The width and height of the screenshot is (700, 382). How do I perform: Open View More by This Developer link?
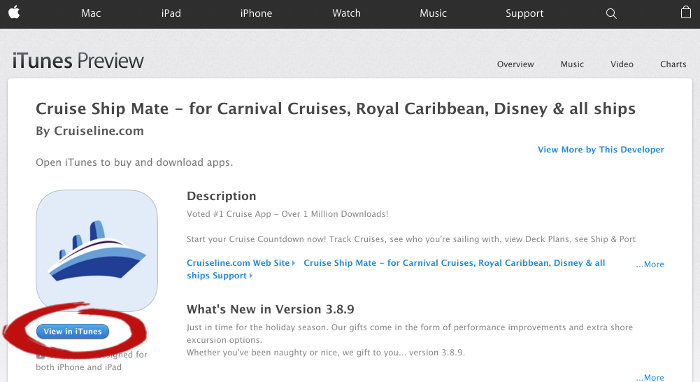[x=600, y=149]
